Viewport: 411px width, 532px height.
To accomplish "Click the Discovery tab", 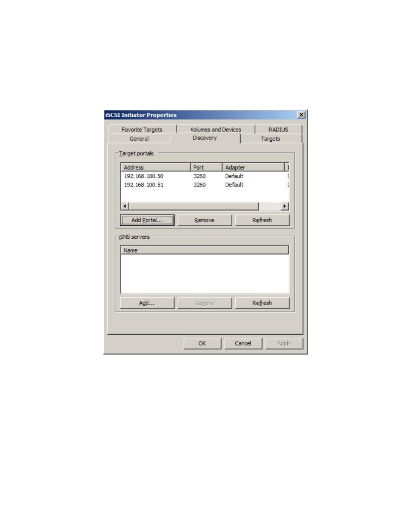I will tap(205, 138).
